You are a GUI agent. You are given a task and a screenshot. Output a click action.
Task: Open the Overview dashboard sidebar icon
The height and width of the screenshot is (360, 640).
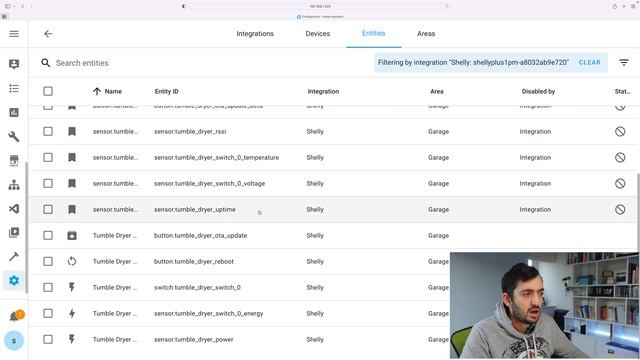14,64
